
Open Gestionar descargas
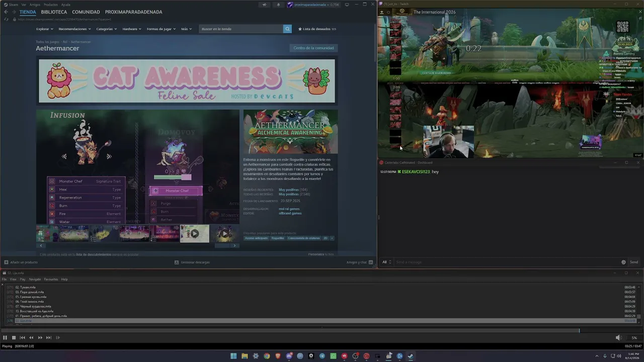tap(192, 262)
